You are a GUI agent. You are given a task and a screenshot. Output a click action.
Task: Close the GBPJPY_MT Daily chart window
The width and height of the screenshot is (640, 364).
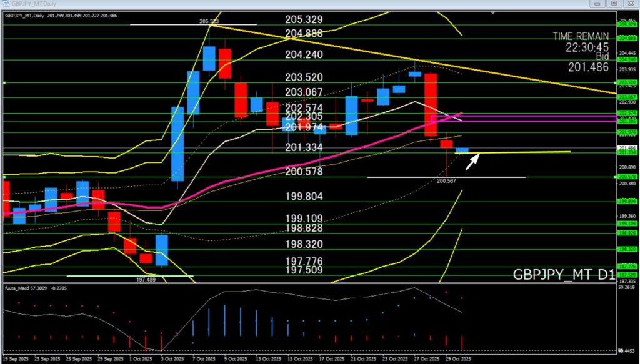(630, 4)
